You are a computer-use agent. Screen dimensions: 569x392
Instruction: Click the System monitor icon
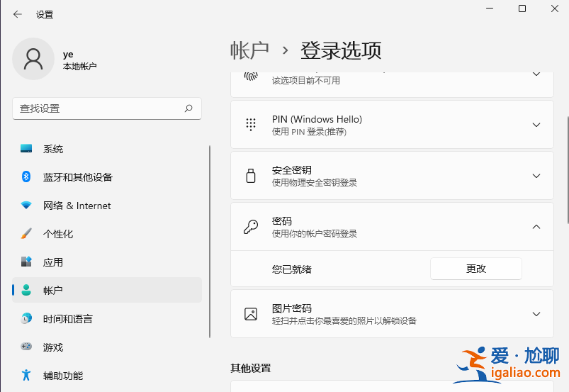click(x=26, y=148)
